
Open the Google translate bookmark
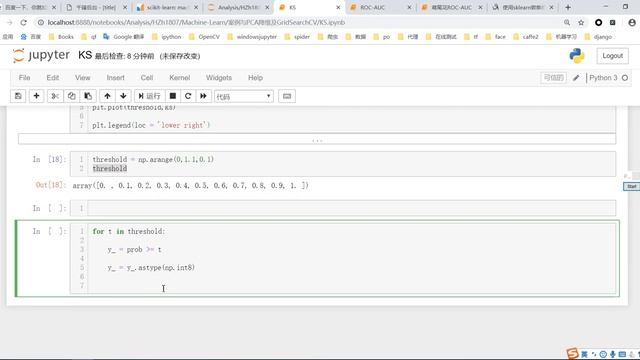coord(124,37)
